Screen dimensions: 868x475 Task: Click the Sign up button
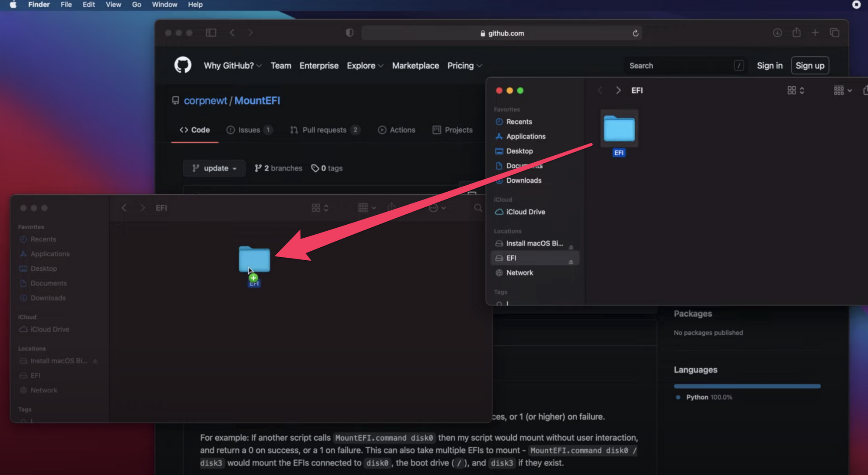point(810,66)
